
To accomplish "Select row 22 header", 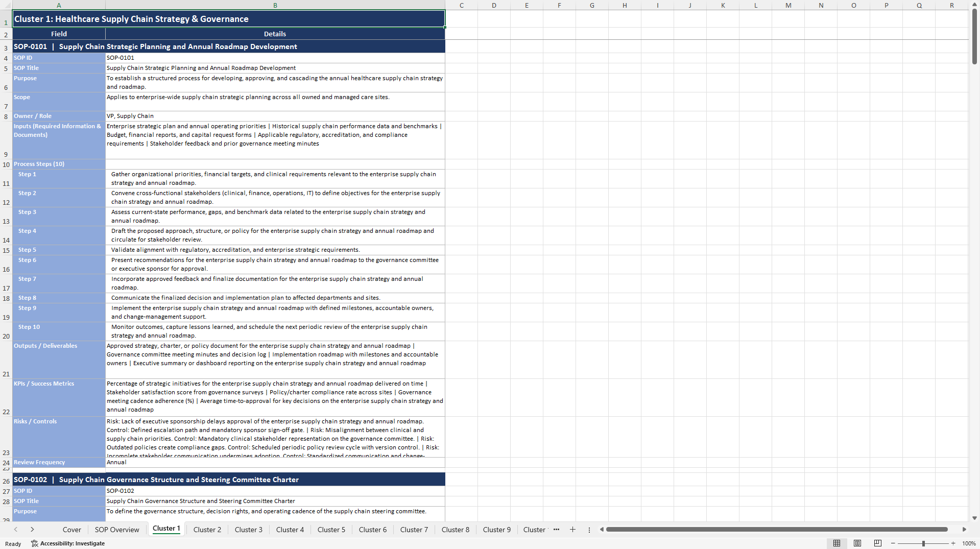I will [6, 398].
